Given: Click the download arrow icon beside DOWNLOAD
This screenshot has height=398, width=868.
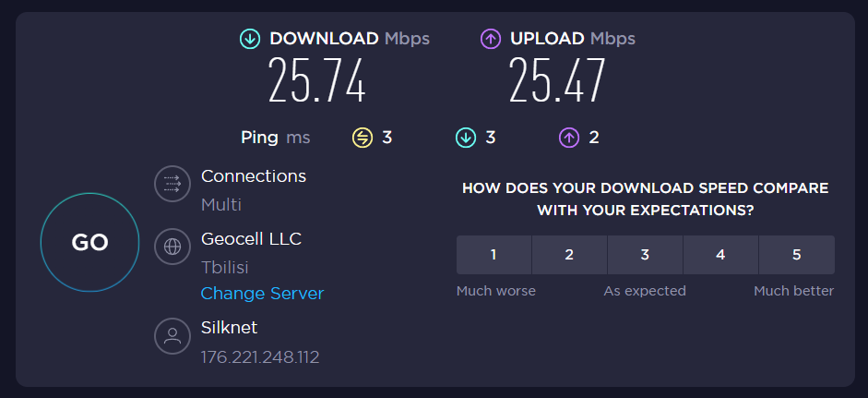Looking at the screenshot, I should 250,39.
